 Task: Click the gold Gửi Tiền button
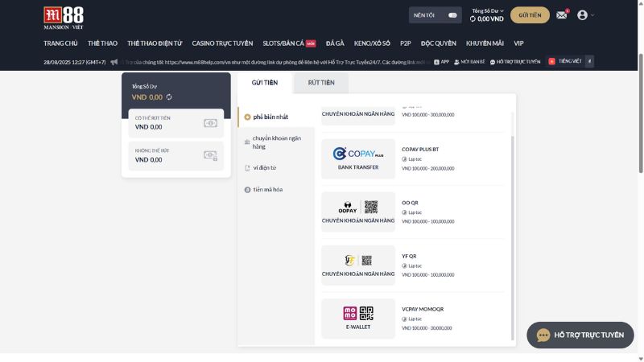(530, 15)
